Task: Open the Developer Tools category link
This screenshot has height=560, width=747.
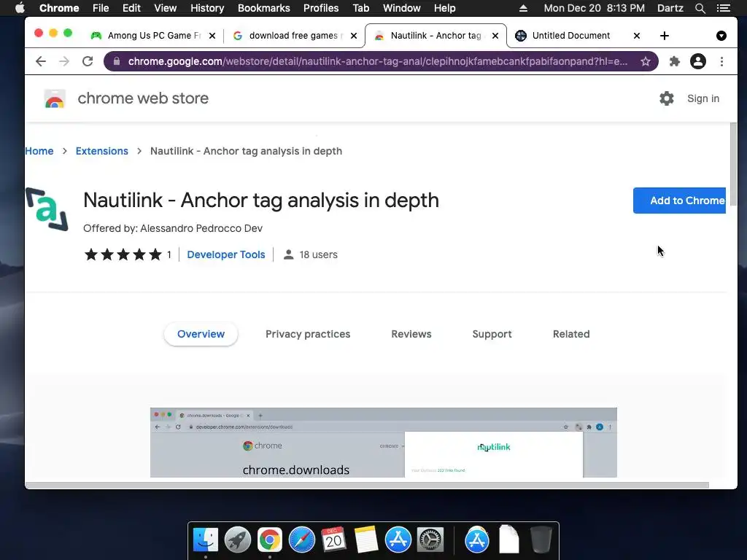Action: coord(226,254)
